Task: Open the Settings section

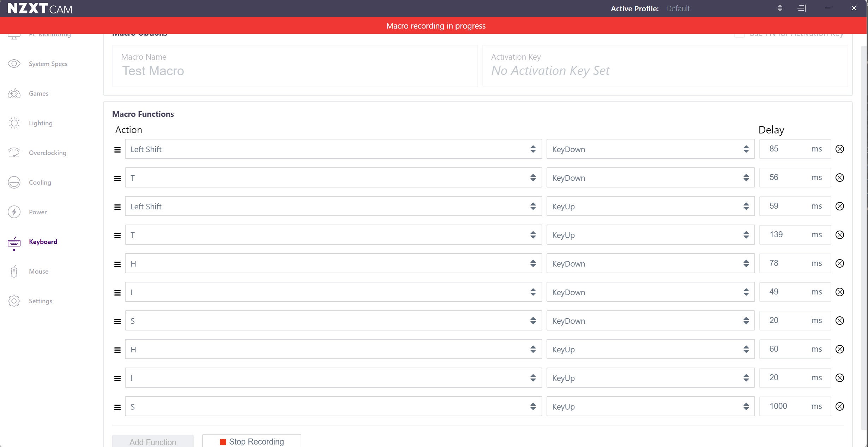Action: coord(40,301)
